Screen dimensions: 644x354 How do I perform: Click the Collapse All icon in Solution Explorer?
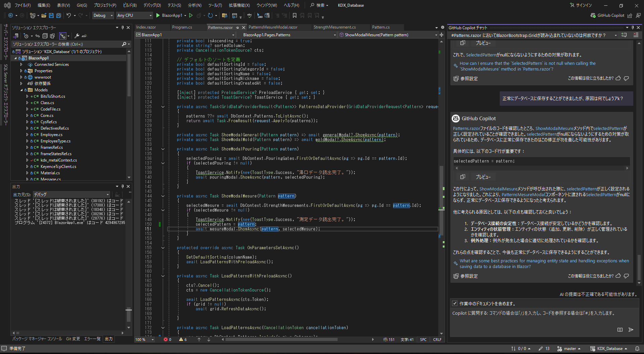click(45, 36)
